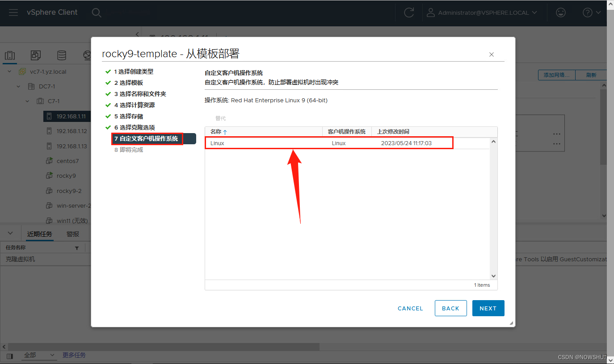Viewport: 614px width, 364px height.
Task: Open the vSphere Client home title
Action: 52,13
